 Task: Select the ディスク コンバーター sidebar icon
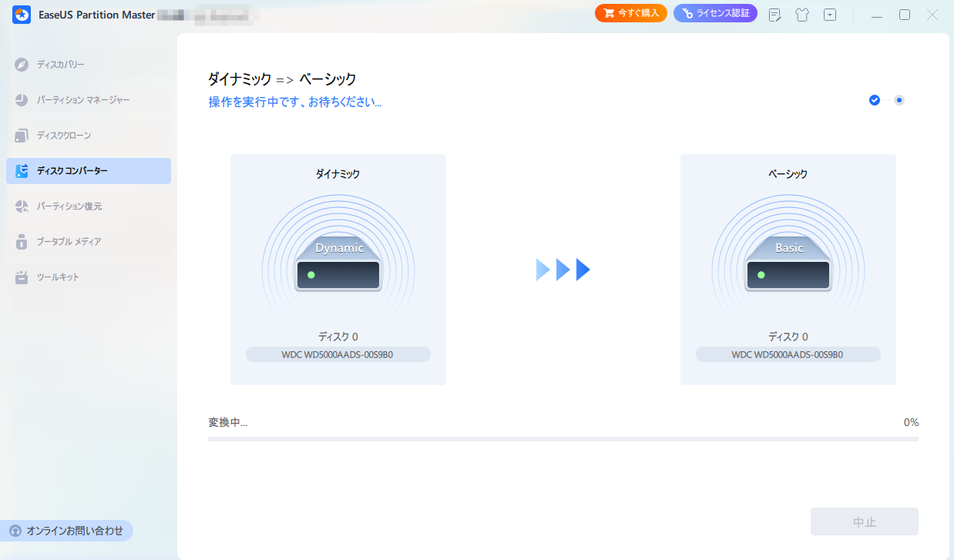21,171
